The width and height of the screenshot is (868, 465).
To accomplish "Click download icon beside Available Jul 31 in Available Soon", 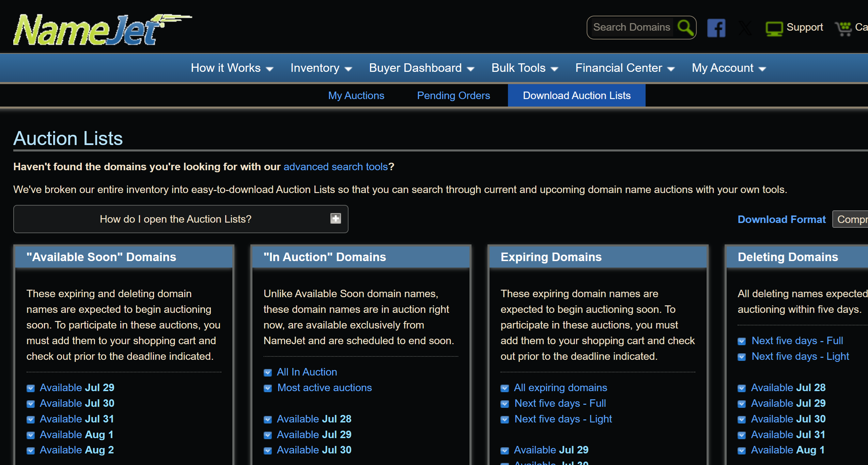I will (x=31, y=419).
